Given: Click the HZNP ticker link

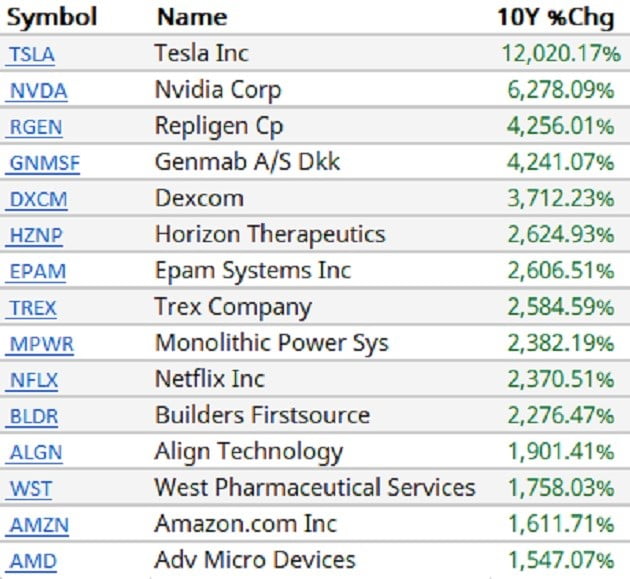Looking at the screenshot, I should pyautogui.click(x=35, y=236).
